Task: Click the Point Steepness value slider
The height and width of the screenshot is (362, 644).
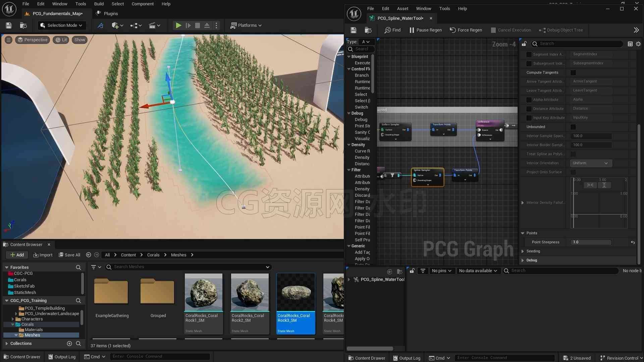Action: click(591, 242)
